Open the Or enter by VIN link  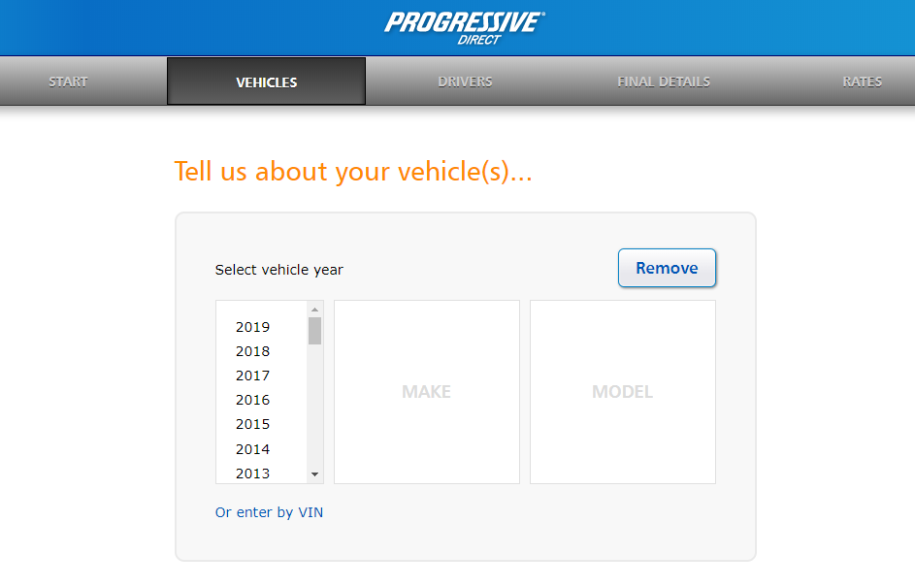[x=269, y=512]
